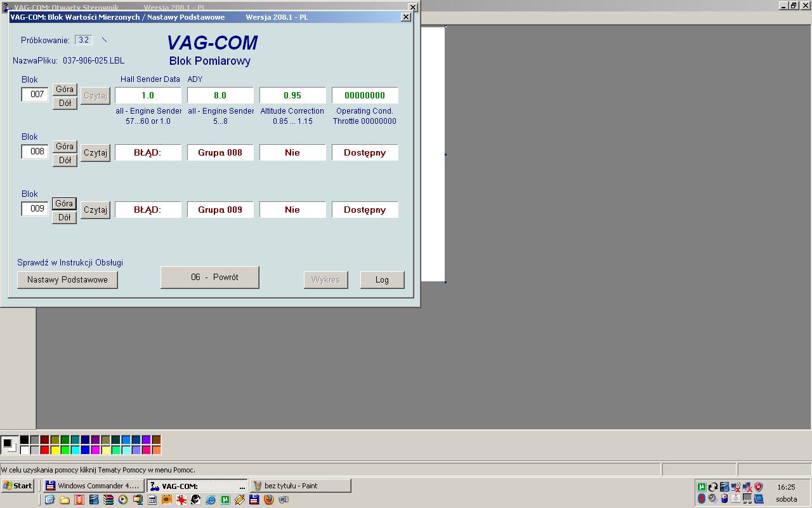Image resolution: width=812 pixels, height=508 pixels.
Task: Select the brown palette swatch
Action: click(156, 440)
